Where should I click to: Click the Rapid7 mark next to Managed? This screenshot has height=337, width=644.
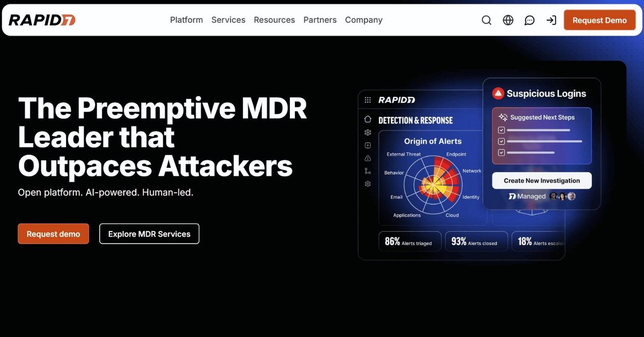point(512,197)
